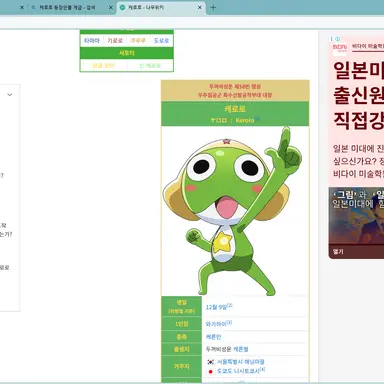Click the 케로로 title in the green infobox header

click(x=235, y=109)
